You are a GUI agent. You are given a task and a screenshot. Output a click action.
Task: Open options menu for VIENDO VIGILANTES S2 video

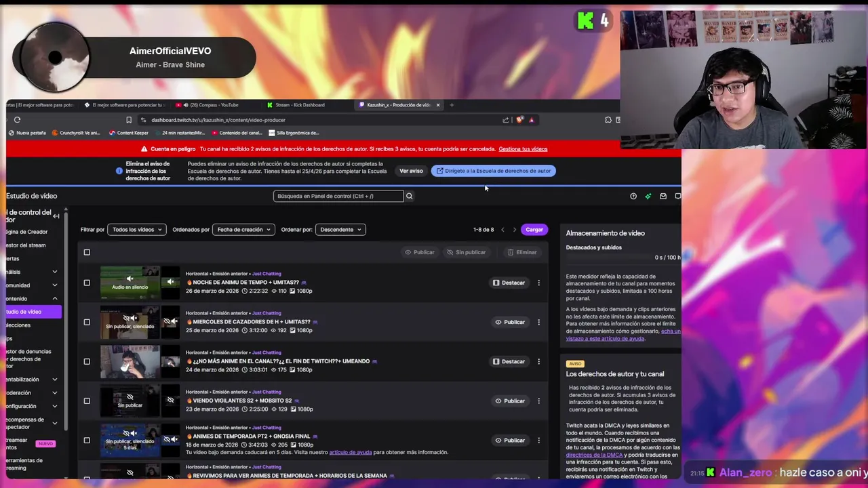pos(539,401)
